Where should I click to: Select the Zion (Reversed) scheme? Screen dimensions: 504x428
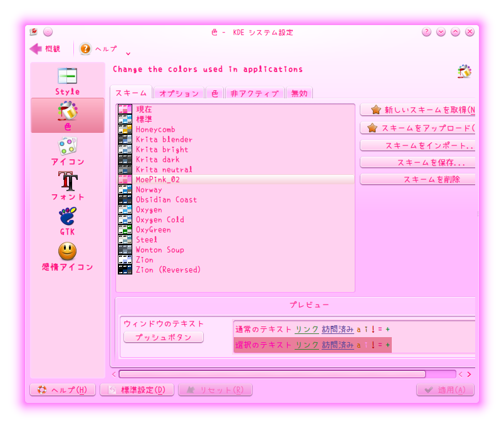click(236, 269)
